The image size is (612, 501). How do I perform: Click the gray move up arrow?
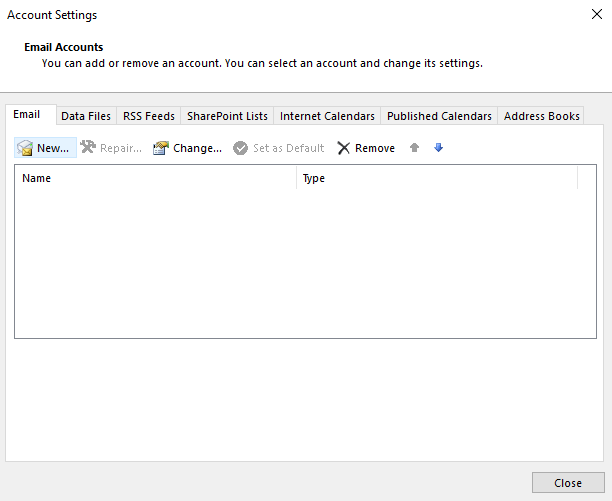[415, 148]
